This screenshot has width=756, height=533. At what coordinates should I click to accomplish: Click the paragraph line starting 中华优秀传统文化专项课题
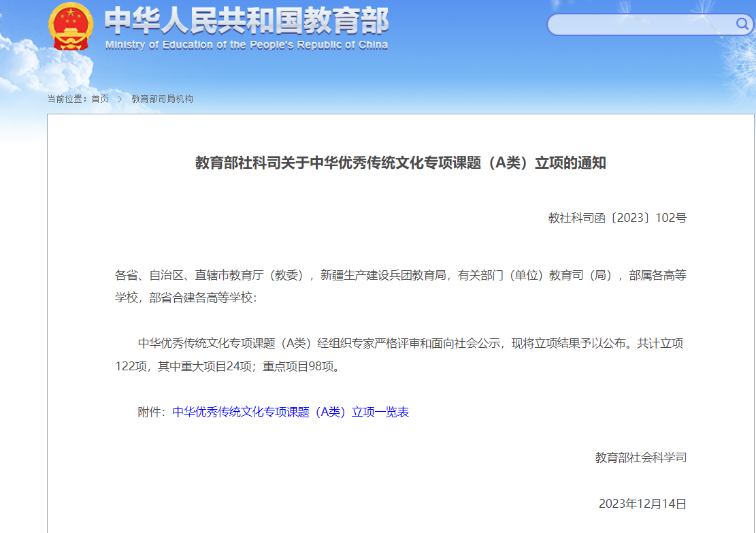[410, 343]
